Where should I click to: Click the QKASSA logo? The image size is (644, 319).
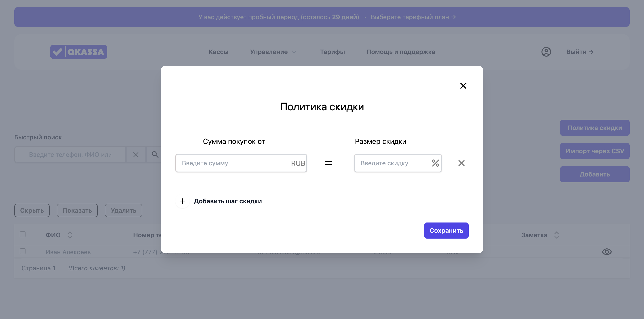coord(78,52)
